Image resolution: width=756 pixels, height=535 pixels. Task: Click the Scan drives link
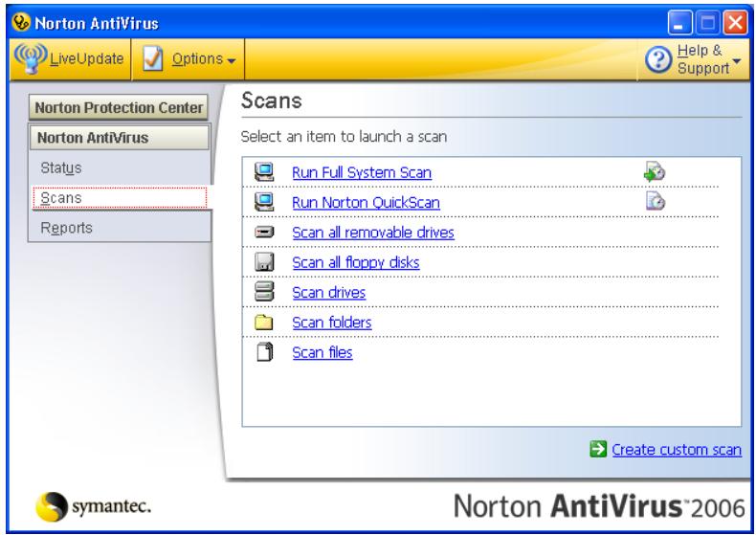pos(329,292)
